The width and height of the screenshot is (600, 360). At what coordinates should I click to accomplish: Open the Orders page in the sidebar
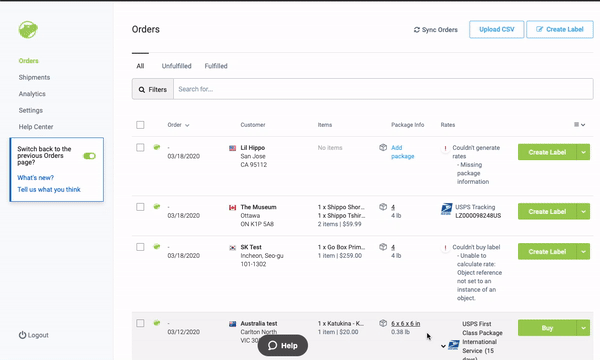click(29, 61)
